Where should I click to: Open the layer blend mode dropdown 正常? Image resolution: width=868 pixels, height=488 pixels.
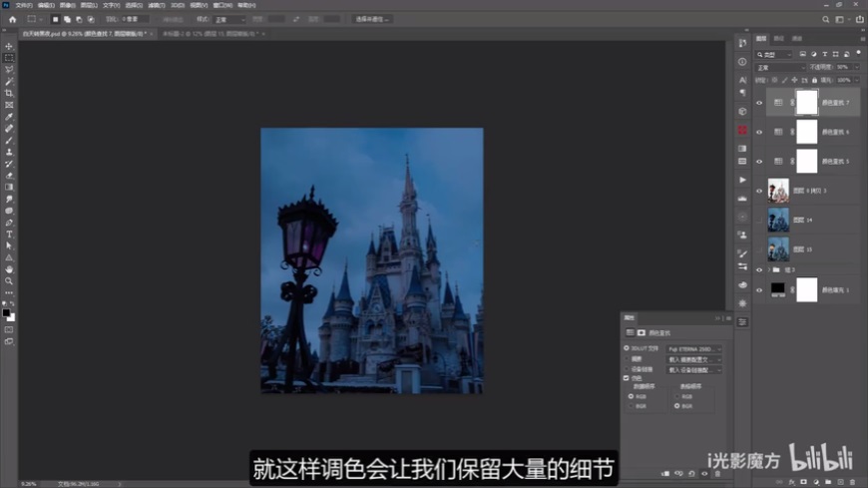(x=780, y=67)
